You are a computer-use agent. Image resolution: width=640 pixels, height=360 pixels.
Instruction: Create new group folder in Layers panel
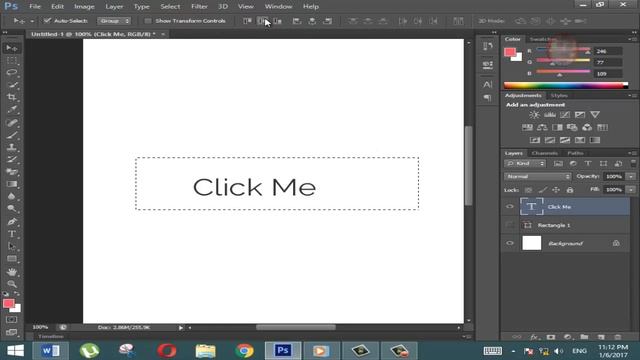tap(584, 337)
